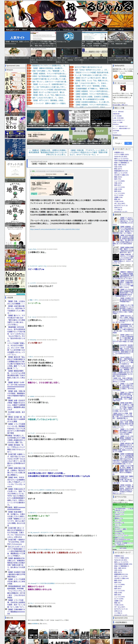Open the 5ch.net nav tab
Viewport: 138px width, 644px height.
[x=112, y=30]
